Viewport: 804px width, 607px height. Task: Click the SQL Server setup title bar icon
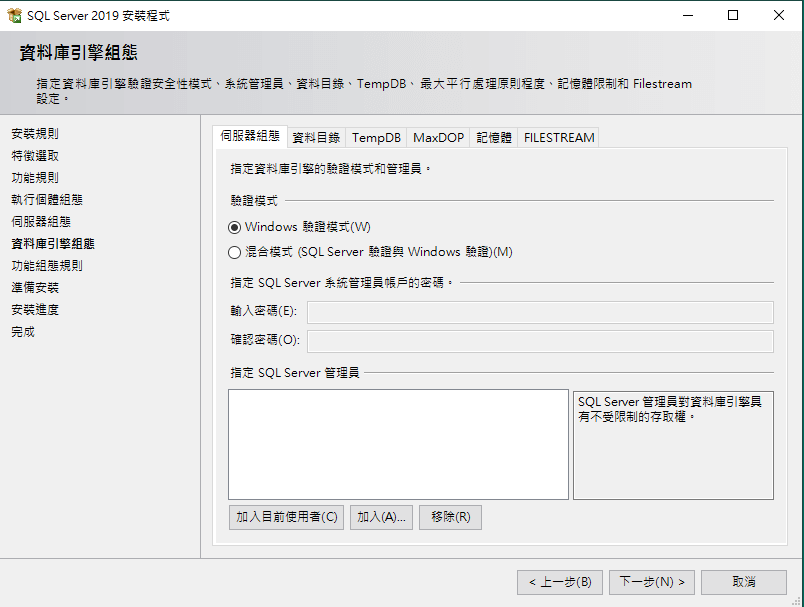(x=13, y=15)
